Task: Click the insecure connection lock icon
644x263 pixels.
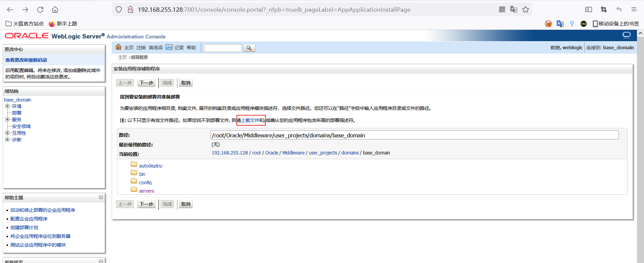Action: coord(130,10)
